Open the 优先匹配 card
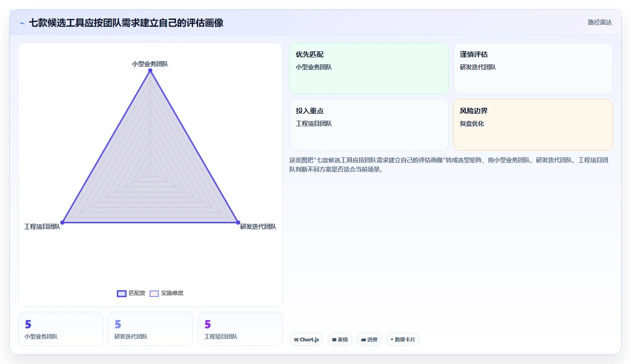The width and height of the screenshot is (631, 364). pos(369,68)
